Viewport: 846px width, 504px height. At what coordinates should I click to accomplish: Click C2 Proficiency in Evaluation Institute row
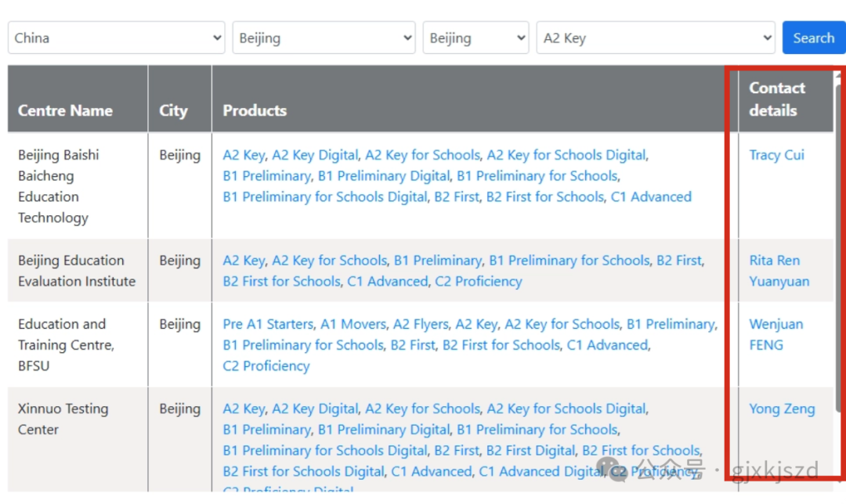(x=479, y=282)
